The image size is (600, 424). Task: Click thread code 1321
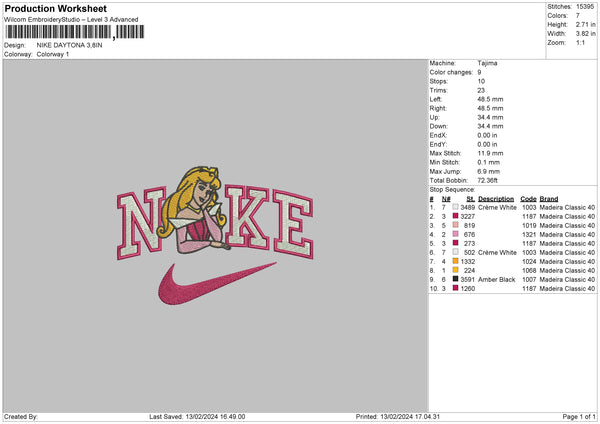(529, 235)
